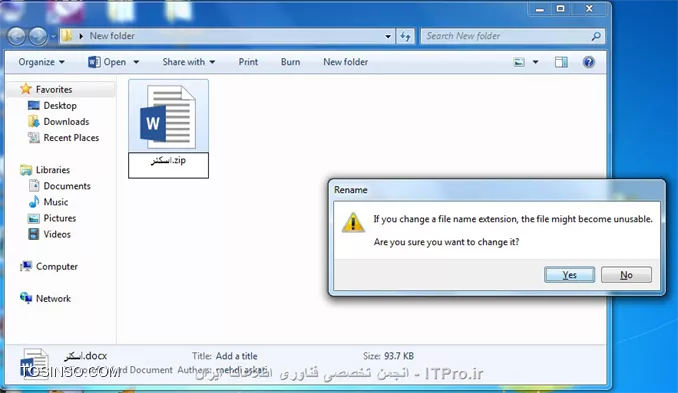Click the warning icon in Rename dialog
This screenshot has width=678, height=393.
(x=353, y=222)
